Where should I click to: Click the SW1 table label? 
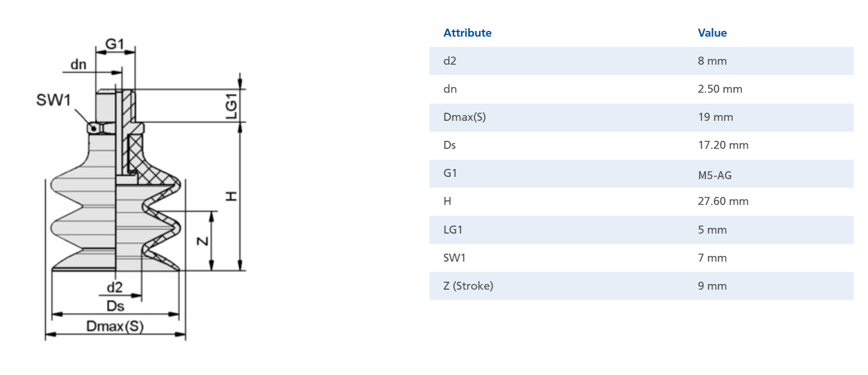pos(455,258)
